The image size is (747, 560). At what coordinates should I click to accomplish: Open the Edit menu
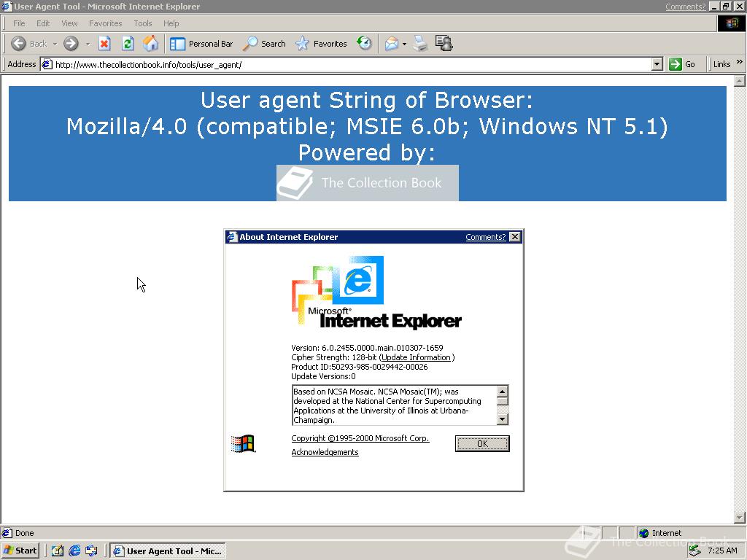tap(43, 23)
